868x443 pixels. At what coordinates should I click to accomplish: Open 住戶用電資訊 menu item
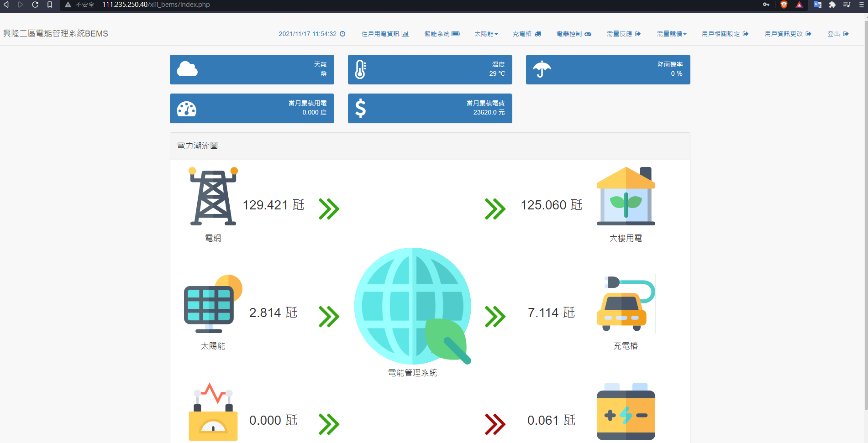[385, 34]
